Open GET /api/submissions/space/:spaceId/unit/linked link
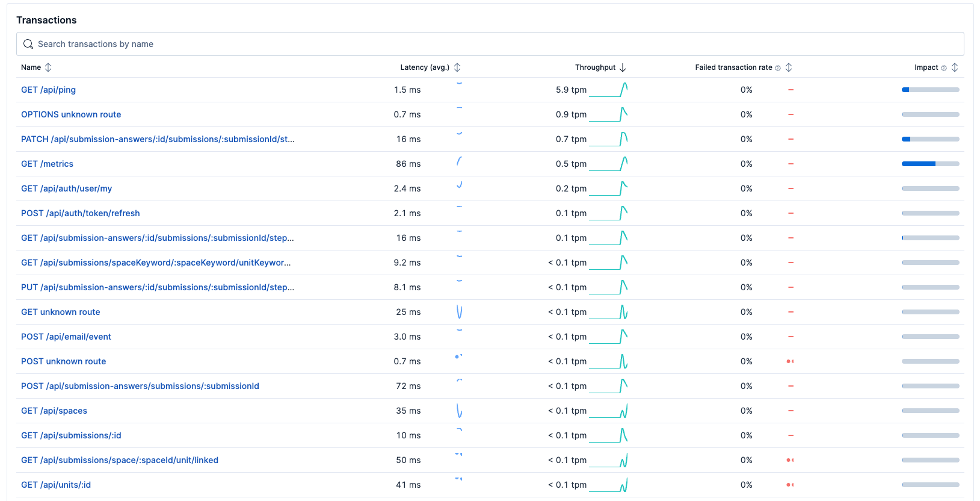980x501 pixels. tap(120, 460)
